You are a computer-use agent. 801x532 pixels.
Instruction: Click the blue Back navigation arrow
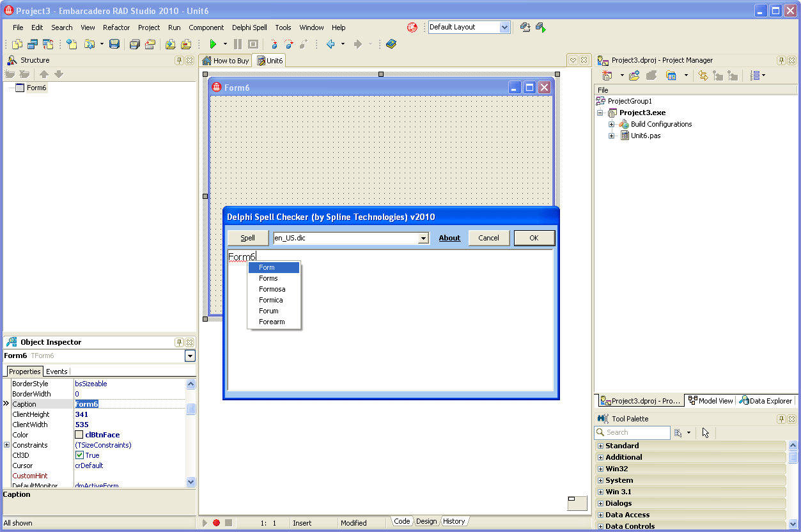(x=331, y=44)
